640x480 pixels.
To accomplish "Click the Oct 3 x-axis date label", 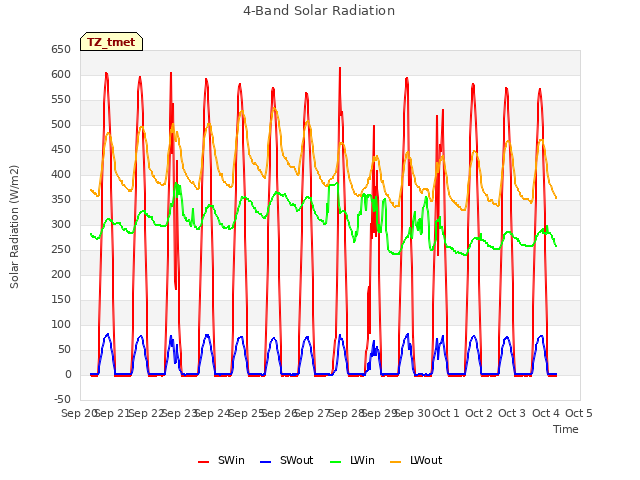I will pyautogui.click(x=512, y=413).
